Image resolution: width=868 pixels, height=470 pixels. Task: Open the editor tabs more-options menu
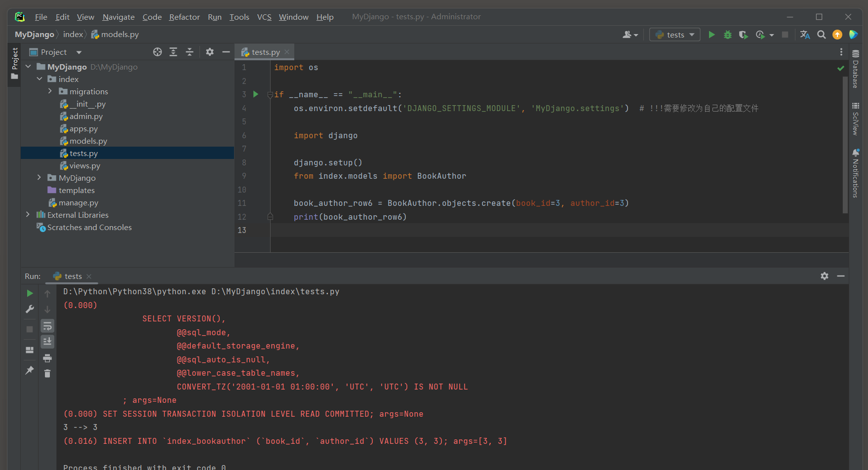tap(841, 52)
